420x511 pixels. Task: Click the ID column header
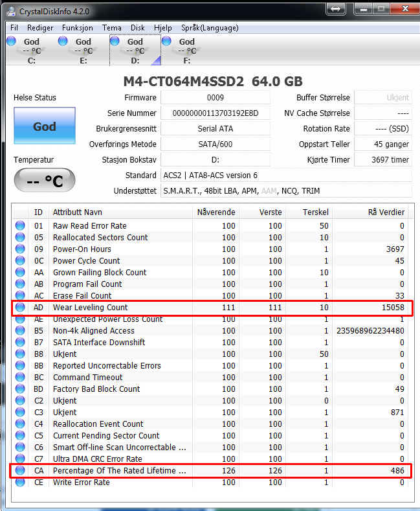tap(38, 212)
